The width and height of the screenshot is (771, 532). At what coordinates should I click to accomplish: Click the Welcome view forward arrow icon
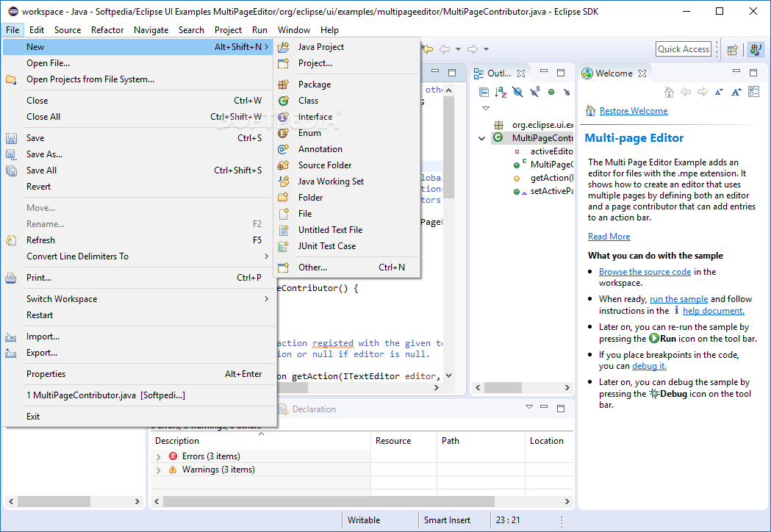tap(702, 92)
